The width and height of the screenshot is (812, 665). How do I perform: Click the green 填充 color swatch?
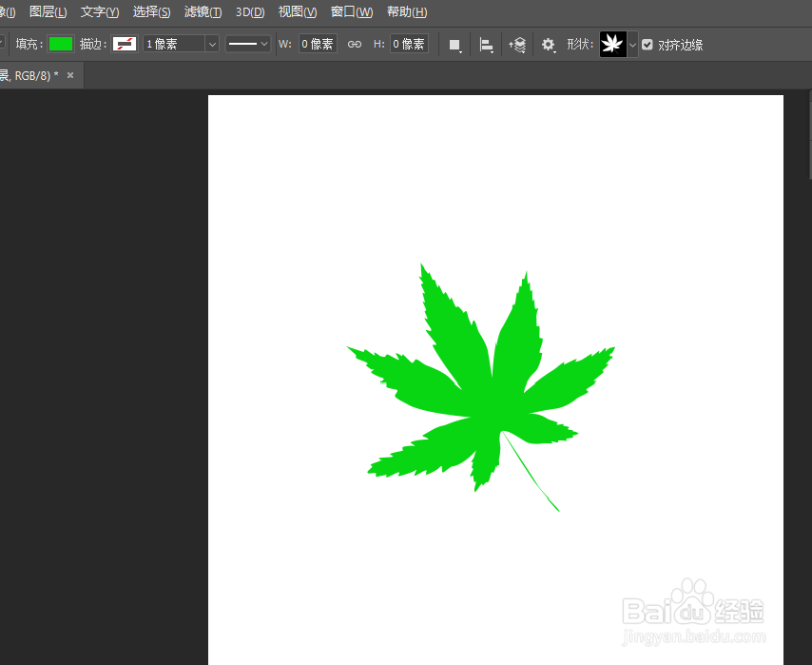61,44
